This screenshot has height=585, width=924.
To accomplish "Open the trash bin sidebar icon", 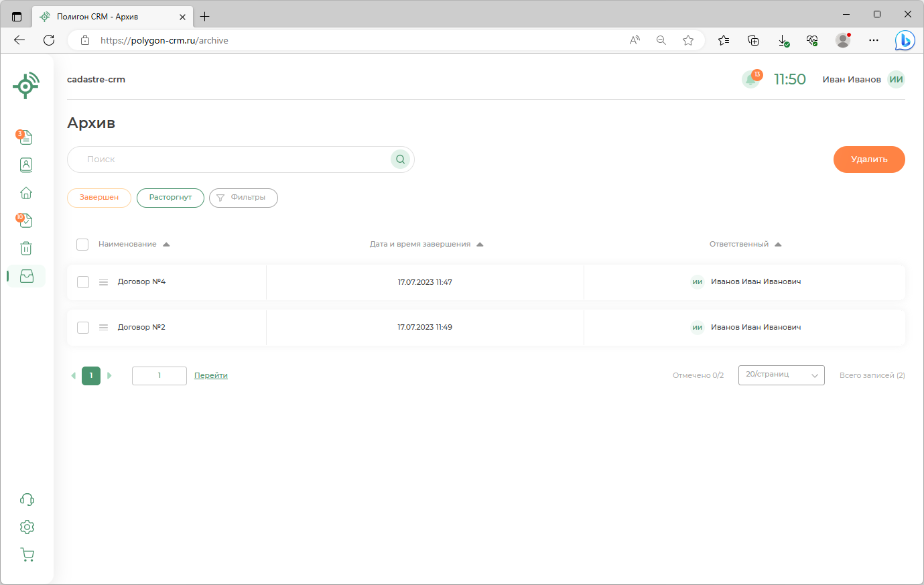I will 26,249.
